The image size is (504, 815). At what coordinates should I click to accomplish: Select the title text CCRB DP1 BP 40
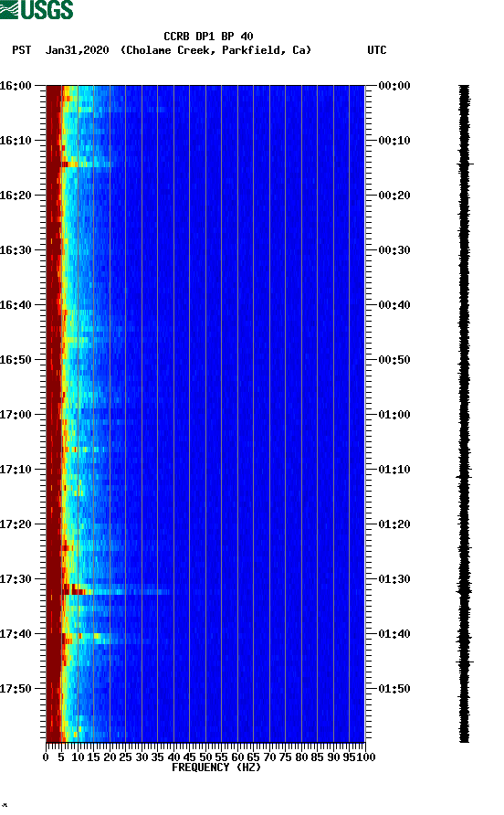pos(208,37)
